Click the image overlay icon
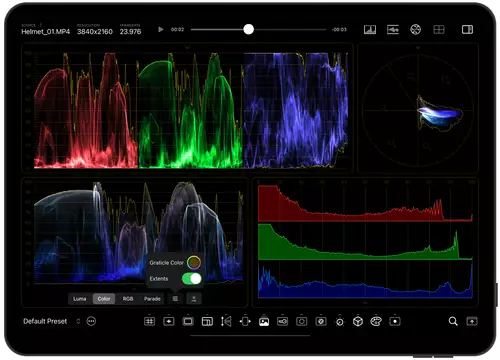This screenshot has width=500, height=360. point(264,321)
